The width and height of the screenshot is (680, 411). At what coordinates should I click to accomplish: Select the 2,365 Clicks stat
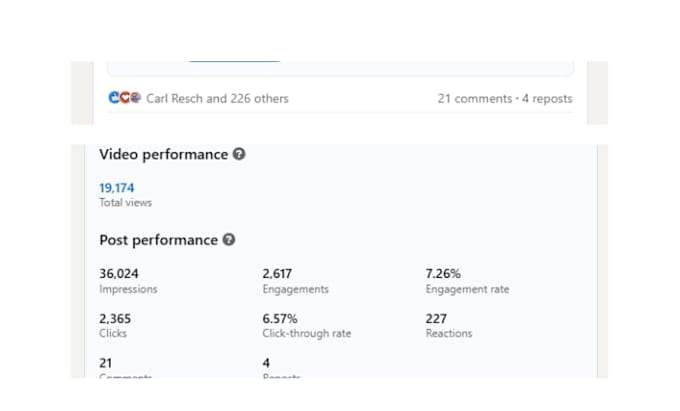(x=115, y=326)
